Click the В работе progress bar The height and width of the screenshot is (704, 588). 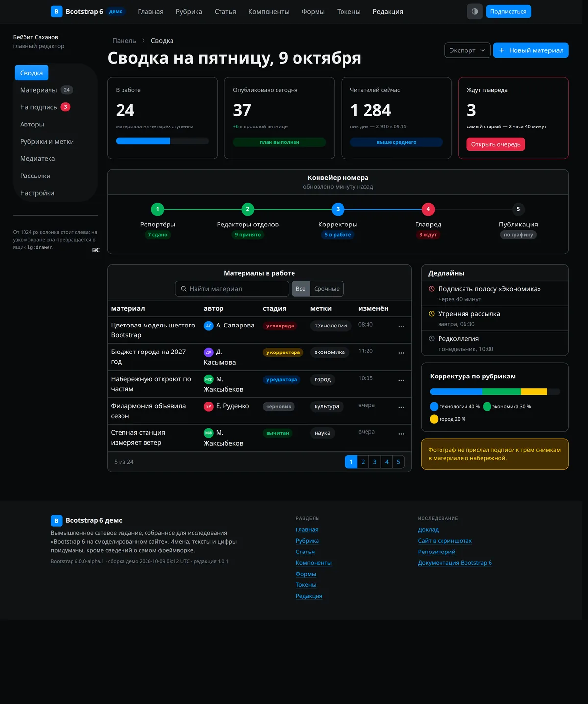click(x=162, y=141)
